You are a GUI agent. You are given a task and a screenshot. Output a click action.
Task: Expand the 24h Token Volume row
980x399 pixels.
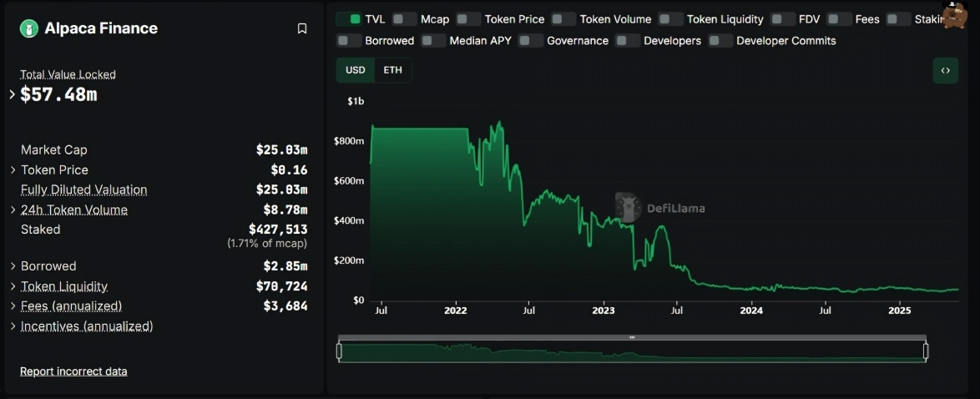click(x=13, y=210)
